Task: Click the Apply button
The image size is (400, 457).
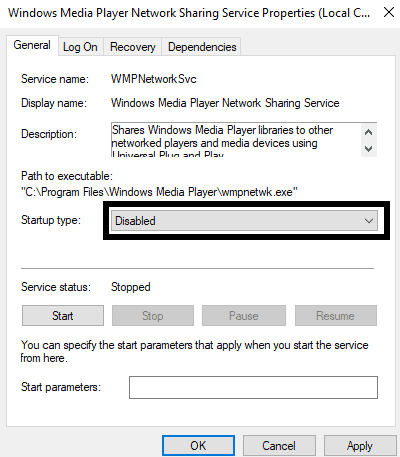Action: [x=360, y=446]
